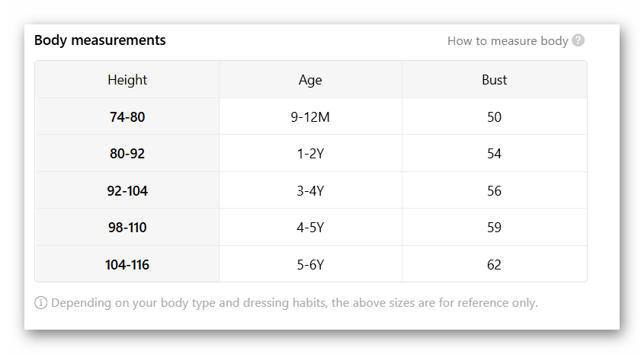This screenshot has width=644, height=354.
Task: Click the 80-92 height row
Action: coord(127,154)
